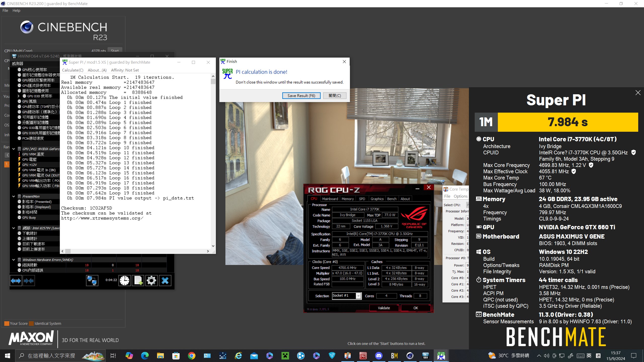644x362 pixels.
Task: Open Core Temp Options menu
Action: point(461,196)
